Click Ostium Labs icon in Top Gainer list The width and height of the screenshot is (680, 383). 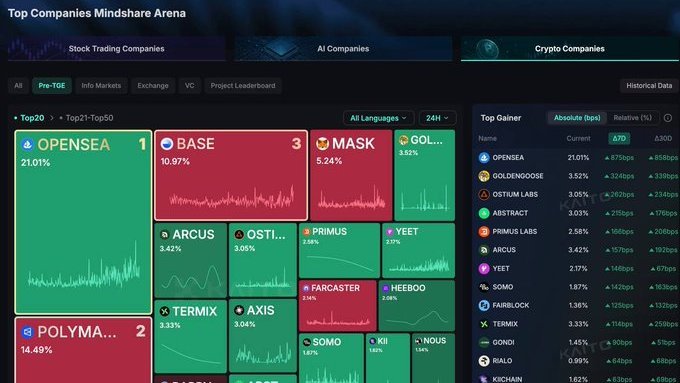pos(484,194)
